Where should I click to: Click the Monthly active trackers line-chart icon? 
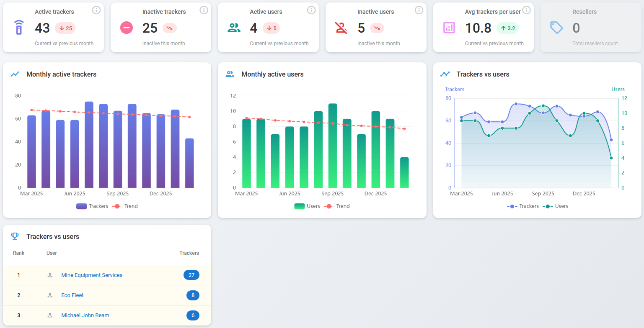tap(15, 74)
